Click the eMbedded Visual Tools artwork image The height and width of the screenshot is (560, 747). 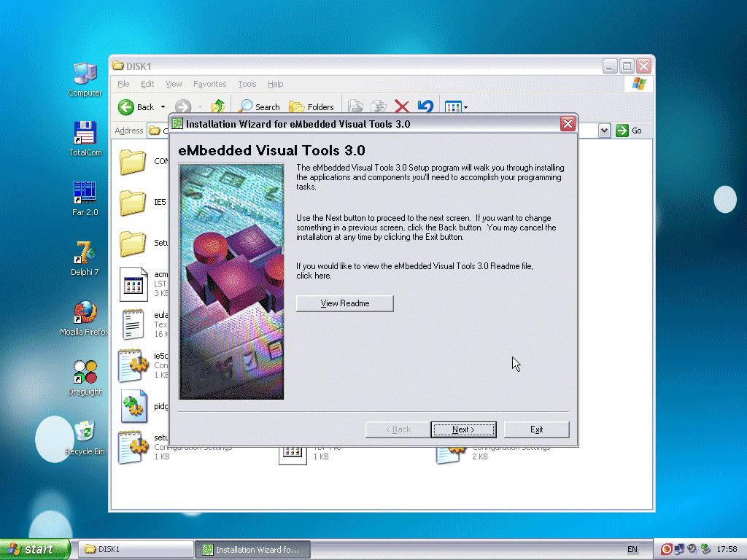pos(231,281)
